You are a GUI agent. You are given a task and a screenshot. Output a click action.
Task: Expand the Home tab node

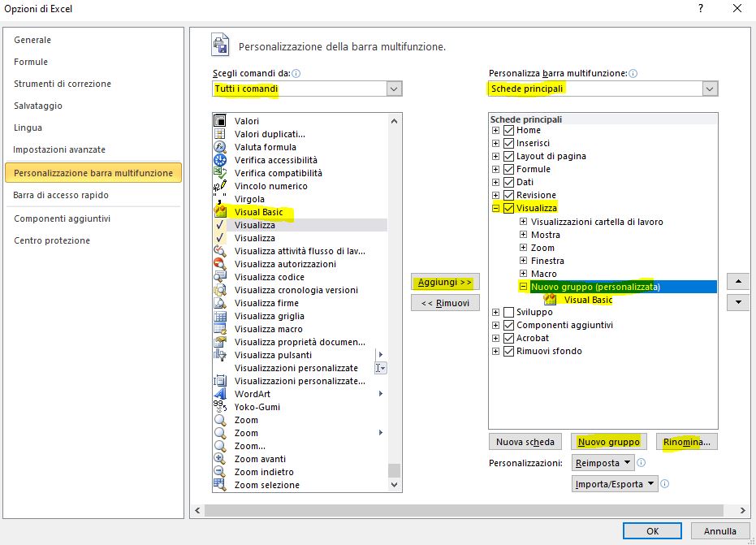coord(495,130)
